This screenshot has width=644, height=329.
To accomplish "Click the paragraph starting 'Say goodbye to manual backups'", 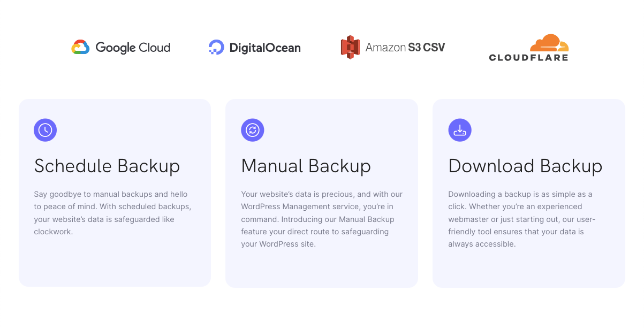I will [x=113, y=213].
